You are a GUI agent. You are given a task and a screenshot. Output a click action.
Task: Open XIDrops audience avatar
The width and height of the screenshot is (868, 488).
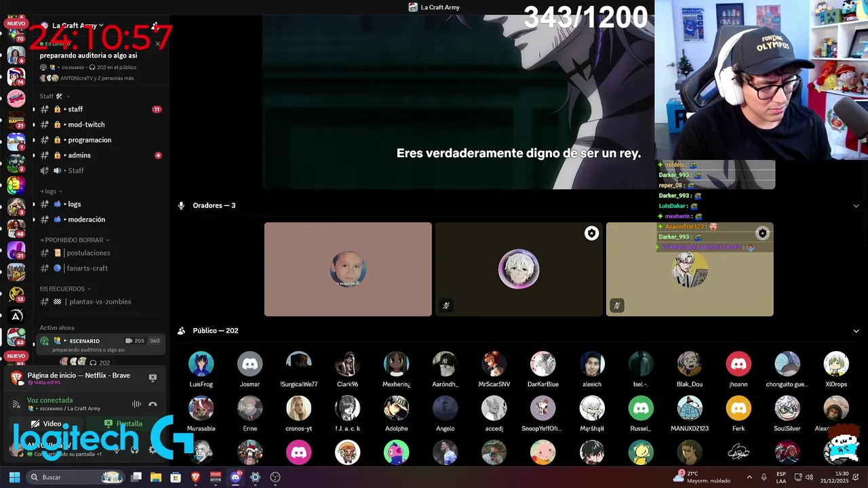coord(836,364)
